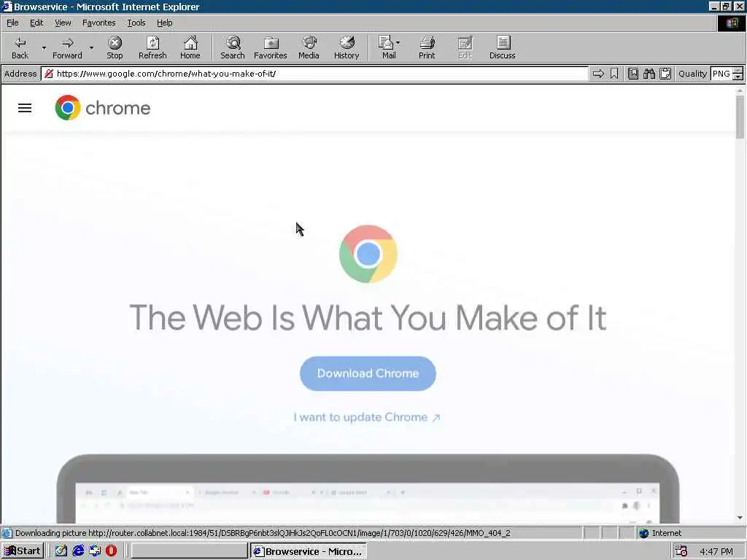Click the laptop browser preview image
This screenshot has height=560, width=747.
click(x=368, y=489)
